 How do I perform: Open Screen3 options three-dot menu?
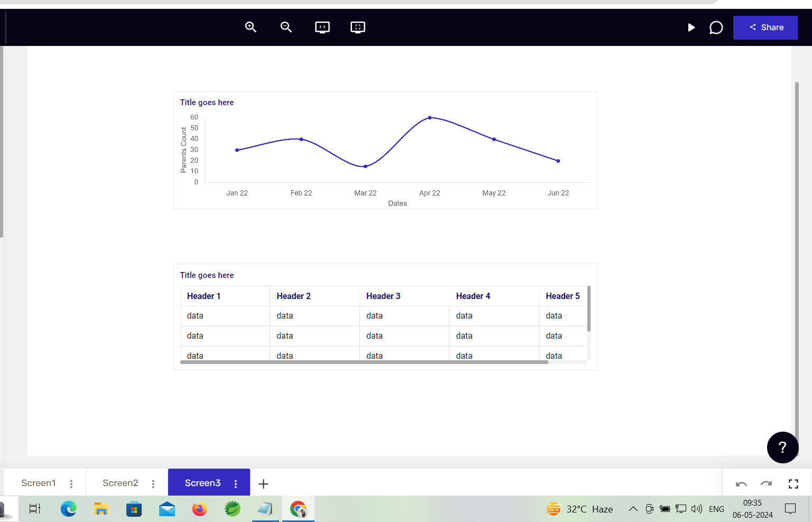pos(236,484)
